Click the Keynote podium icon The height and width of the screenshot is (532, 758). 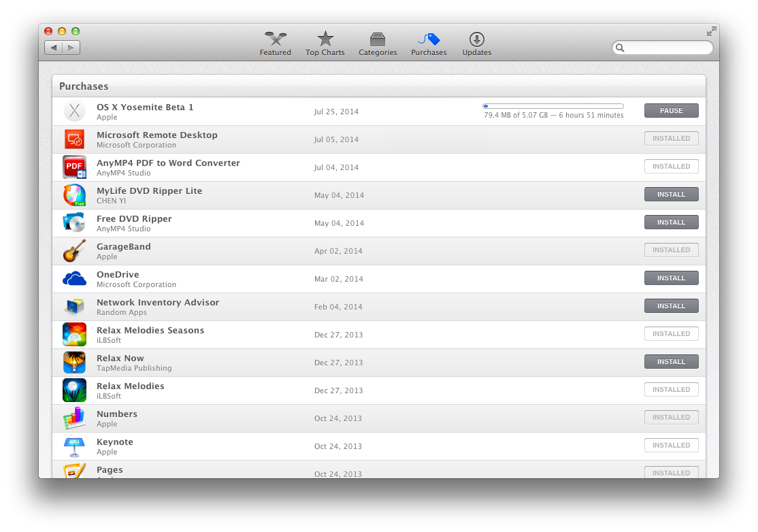(74, 446)
